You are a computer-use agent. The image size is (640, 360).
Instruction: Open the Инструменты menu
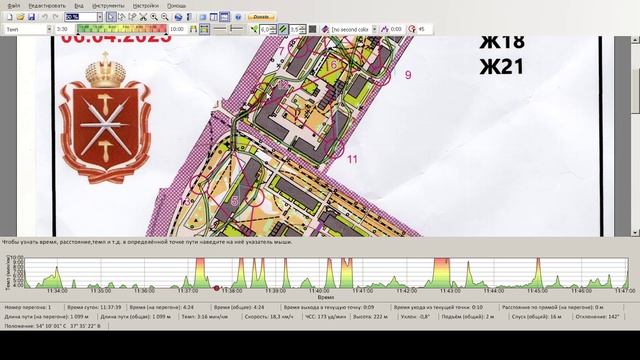point(108,6)
